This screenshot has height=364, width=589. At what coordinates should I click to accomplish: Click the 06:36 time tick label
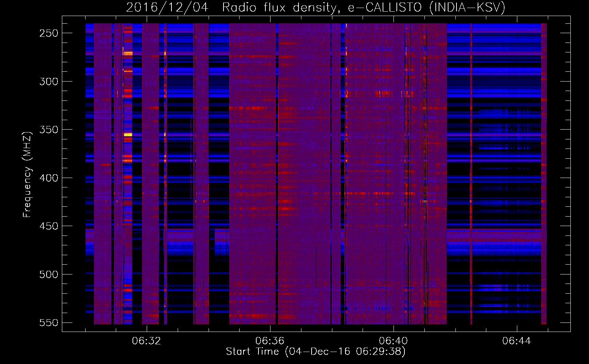point(270,341)
